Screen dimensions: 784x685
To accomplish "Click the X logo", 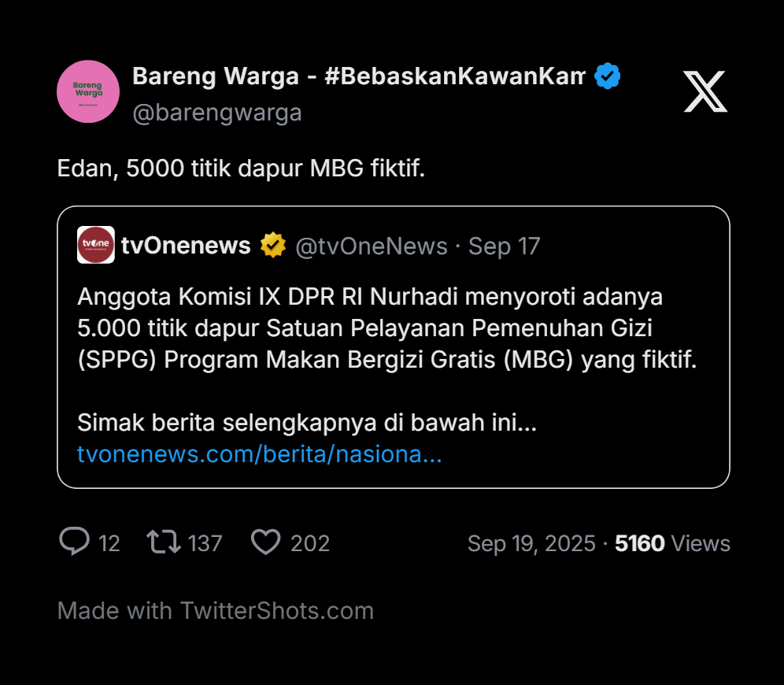I will click(x=704, y=91).
